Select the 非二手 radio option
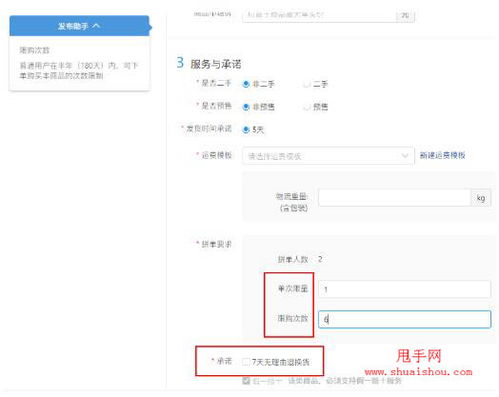 click(246, 84)
